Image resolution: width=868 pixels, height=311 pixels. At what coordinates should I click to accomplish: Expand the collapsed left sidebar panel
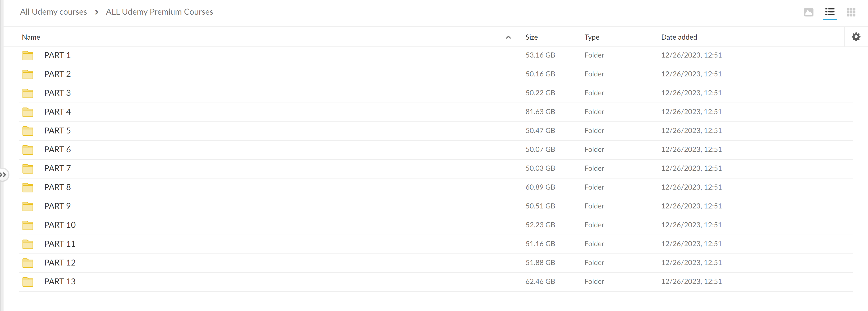click(3, 175)
